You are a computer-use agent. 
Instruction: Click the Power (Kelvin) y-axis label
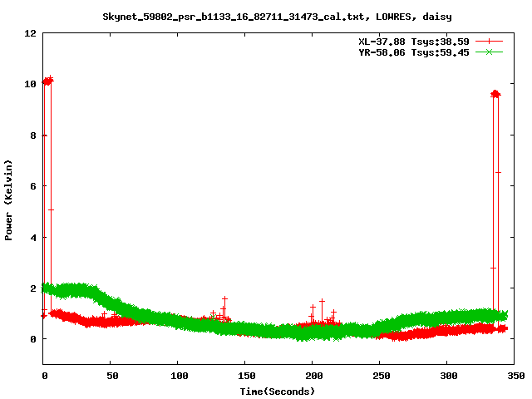click(8, 200)
